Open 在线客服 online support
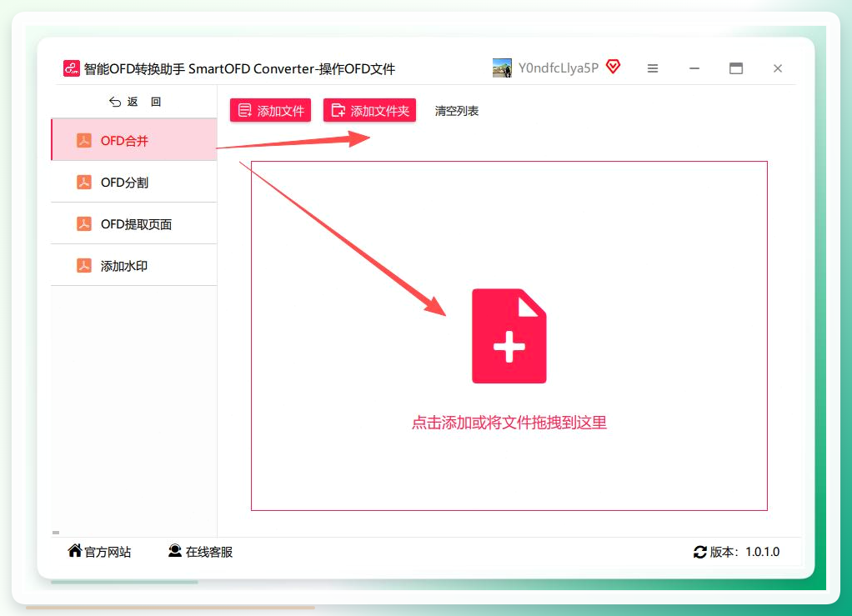Image resolution: width=852 pixels, height=616 pixels. (209, 552)
